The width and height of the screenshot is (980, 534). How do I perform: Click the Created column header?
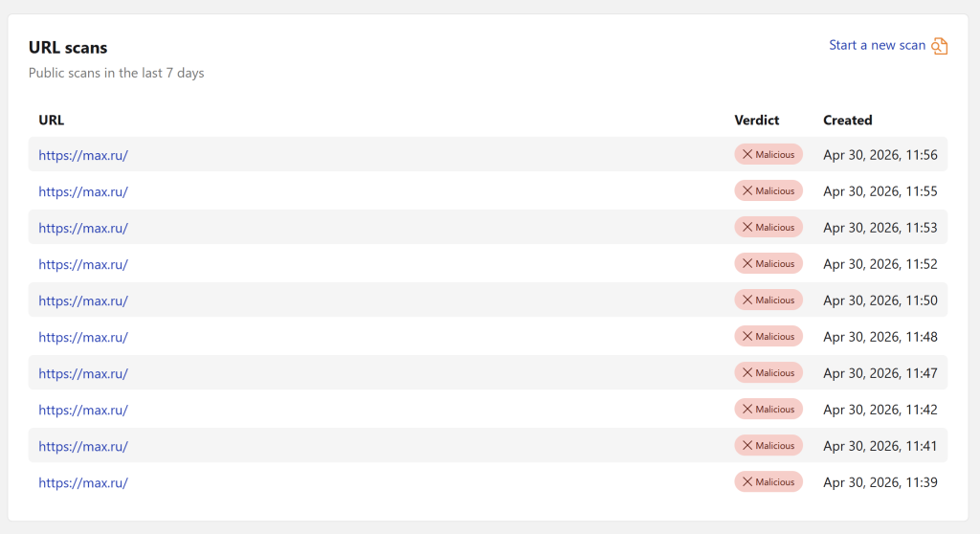click(847, 121)
